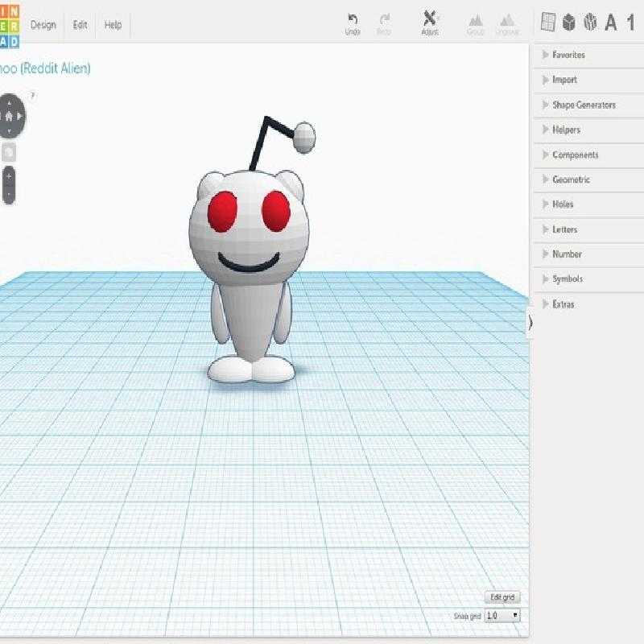Click the Reddit Alien project title
This screenshot has height=644, width=644.
[44, 68]
